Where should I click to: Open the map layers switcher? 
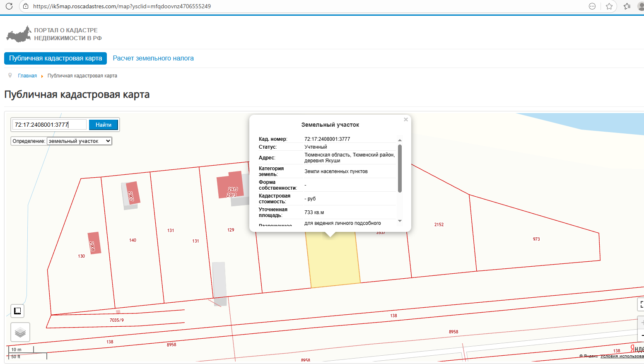pos(20,332)
